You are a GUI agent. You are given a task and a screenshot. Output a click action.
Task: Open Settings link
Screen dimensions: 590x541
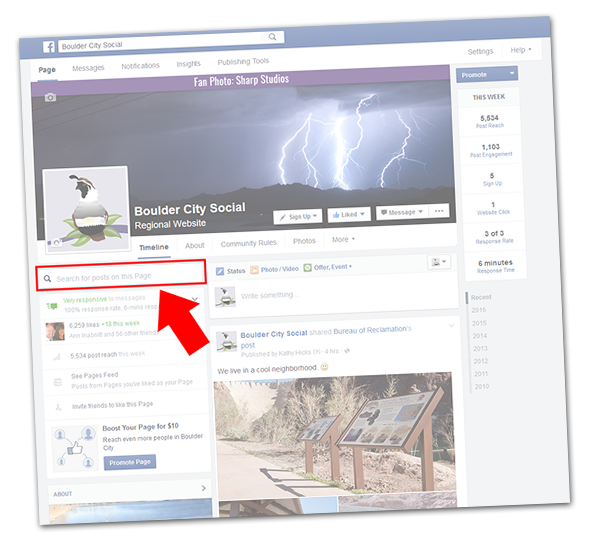(480, 52)
